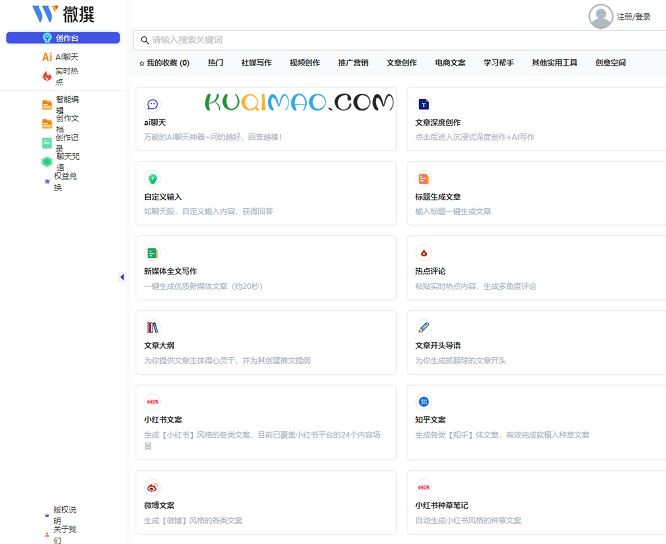The image size is (666, 544).
Task: Open 关于我们 link in sidebar
Action: [x=65, y=534]
